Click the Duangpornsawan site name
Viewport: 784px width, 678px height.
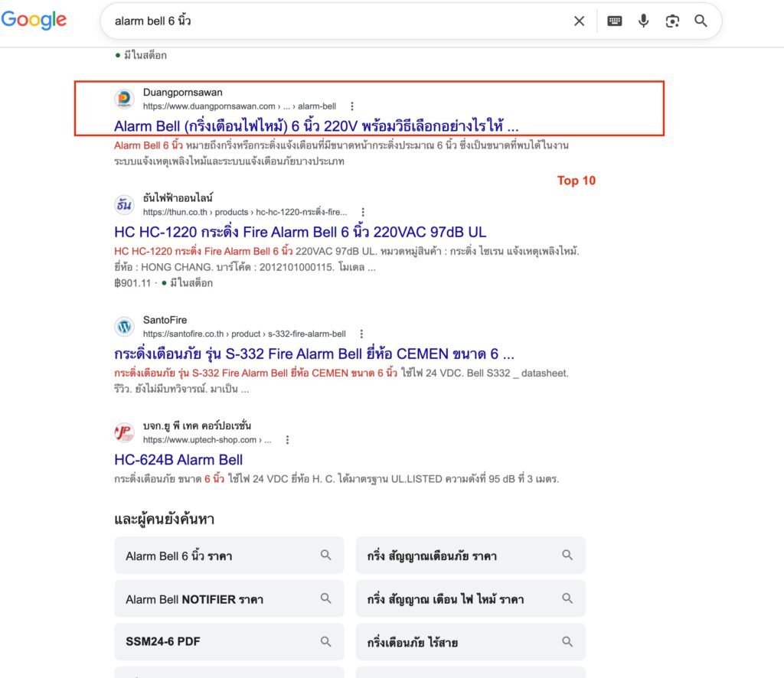(x=182, y=93)
